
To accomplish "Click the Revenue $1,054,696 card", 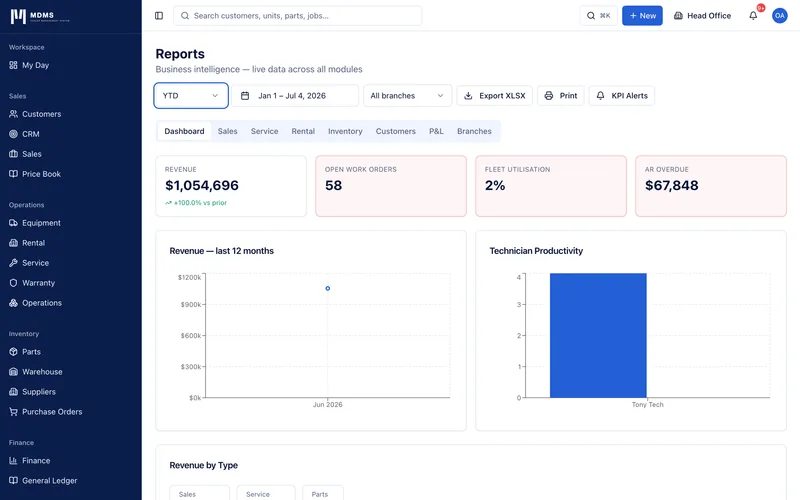I will (x=231, y=186).
